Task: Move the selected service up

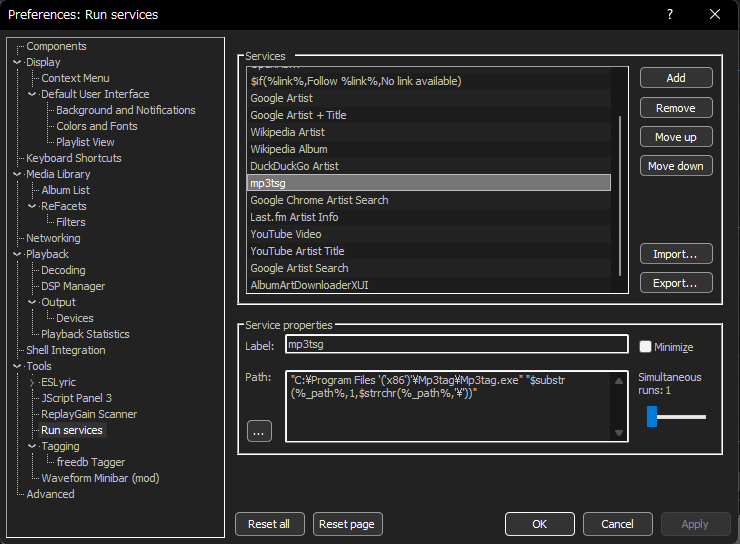Action: [x=676, y=137]
